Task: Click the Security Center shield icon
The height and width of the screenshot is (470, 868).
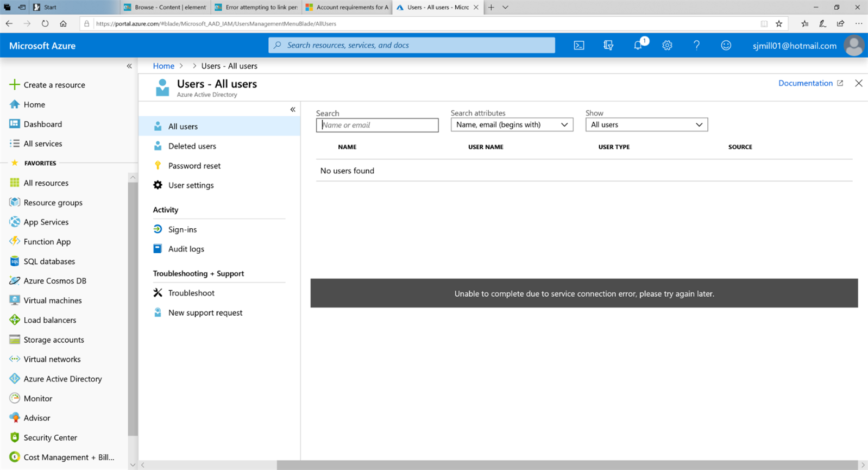Action: (15, 437)
